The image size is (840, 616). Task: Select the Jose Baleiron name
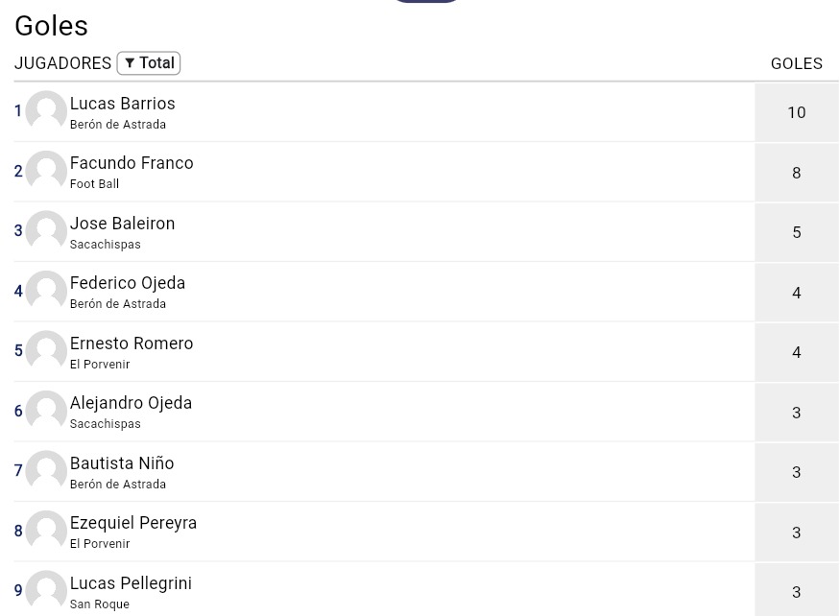click(122, 224)
